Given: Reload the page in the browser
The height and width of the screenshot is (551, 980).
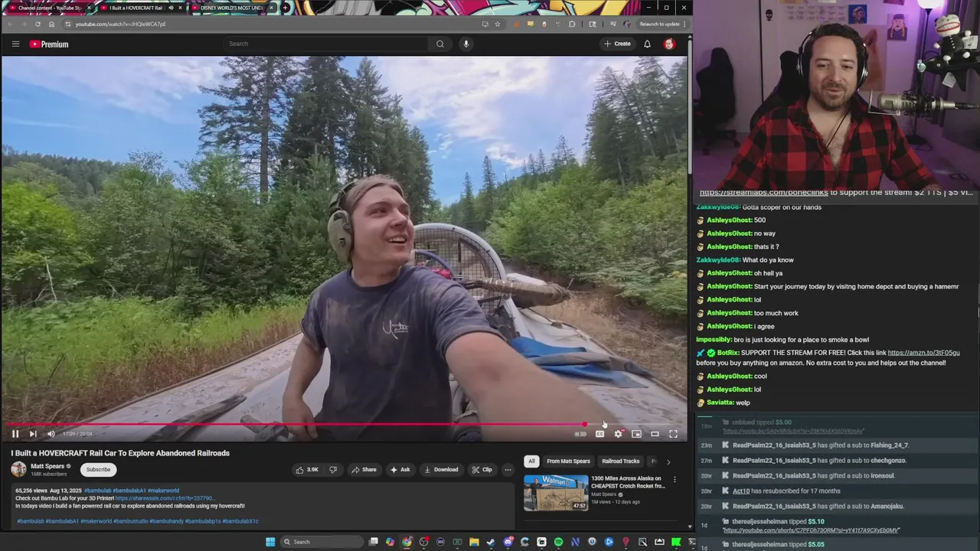Looking at the screenshot, I should coord(38,24).
